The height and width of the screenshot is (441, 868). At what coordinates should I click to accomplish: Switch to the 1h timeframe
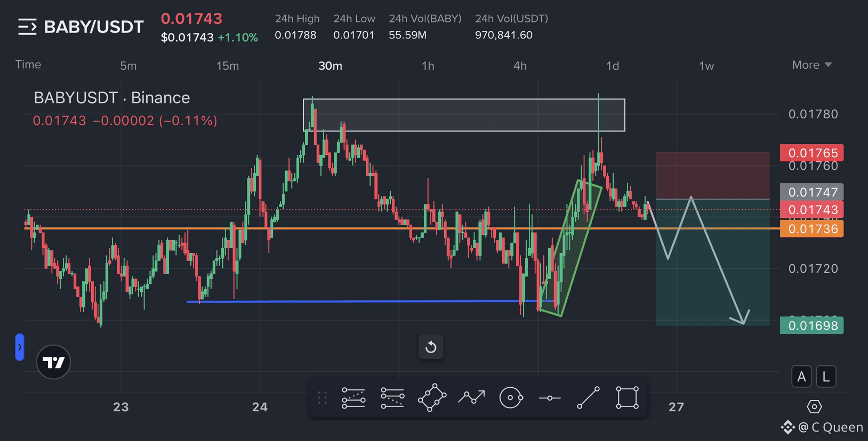[428, 66]
